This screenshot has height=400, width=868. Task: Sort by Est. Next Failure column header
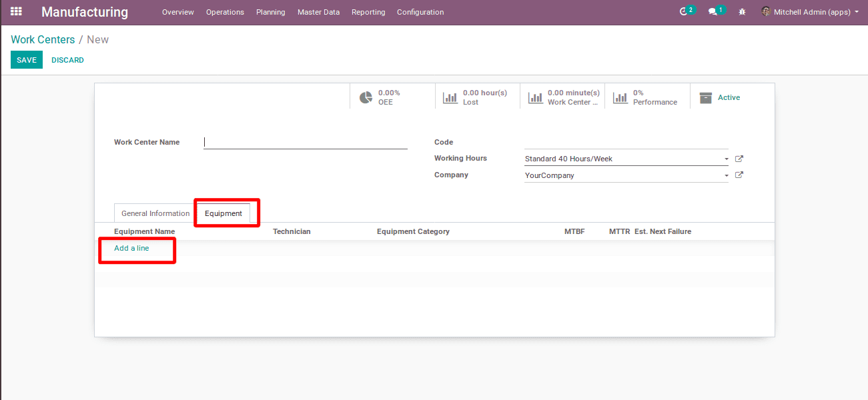pos(663,231)
